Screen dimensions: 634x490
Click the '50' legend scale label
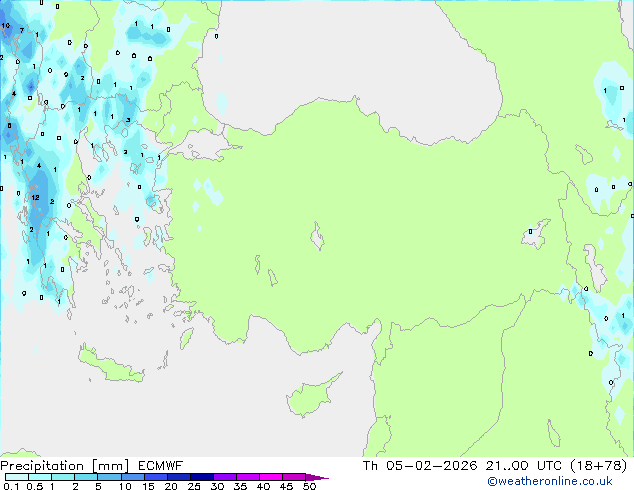[309, 486]
